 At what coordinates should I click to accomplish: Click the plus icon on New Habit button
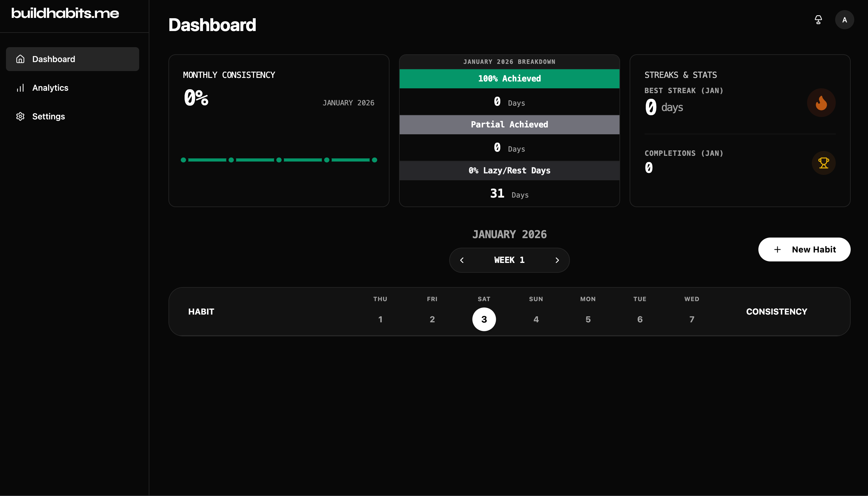pos(777,249)
